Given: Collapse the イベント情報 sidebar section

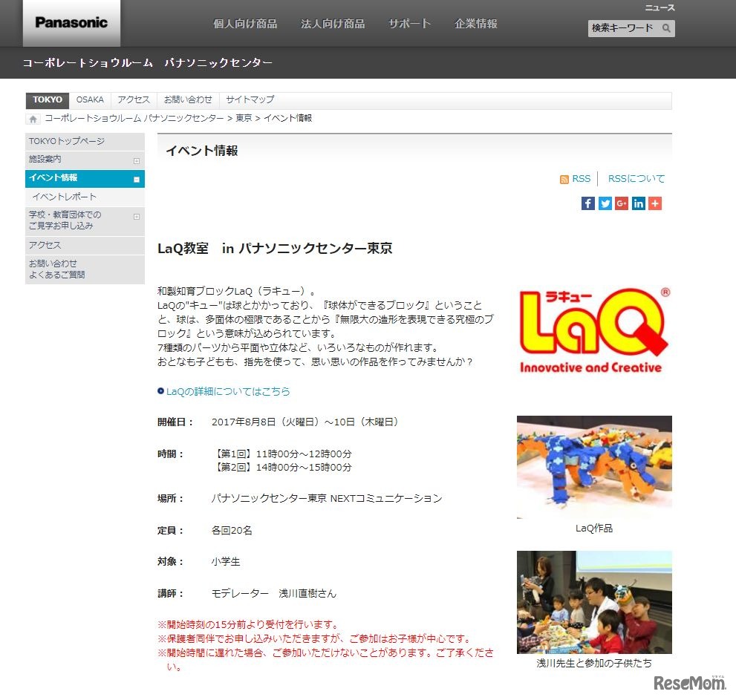Looking at the screenshot, I should (x=136, y=178).
